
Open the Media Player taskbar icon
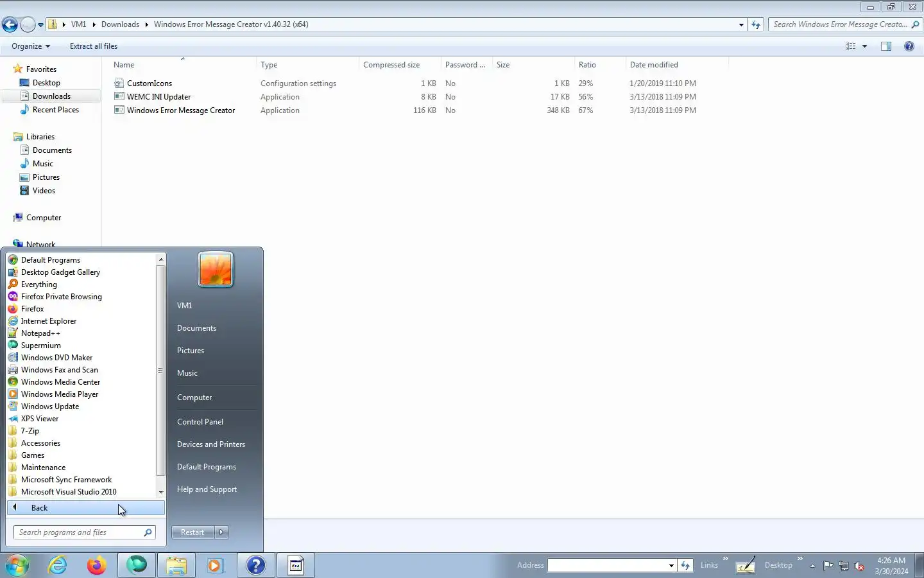pos(215,565)
